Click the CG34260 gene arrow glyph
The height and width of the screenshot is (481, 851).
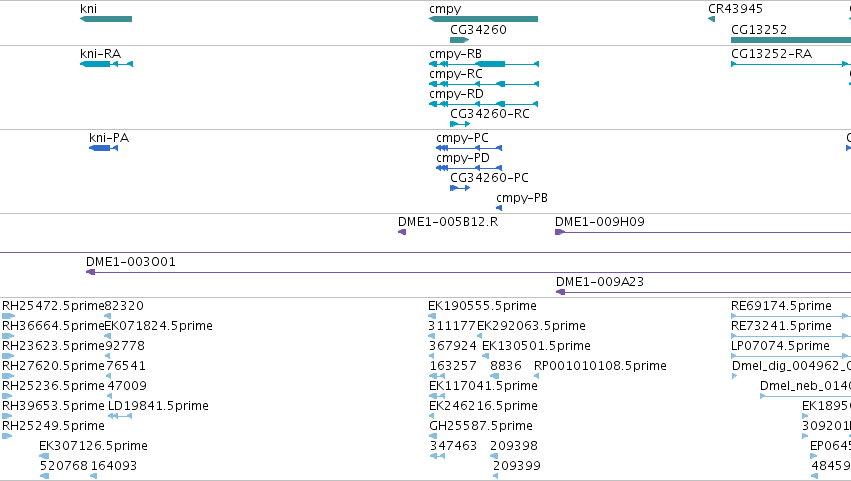pyautogui.click(x=460, y=40)
